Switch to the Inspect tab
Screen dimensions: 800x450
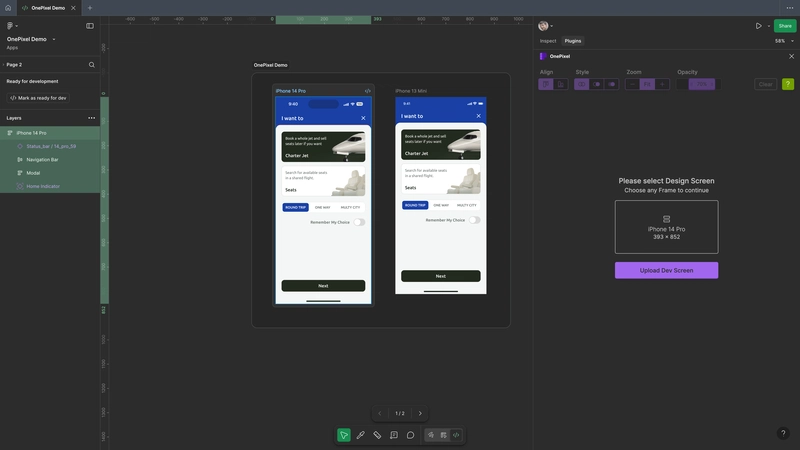(548, 41)
